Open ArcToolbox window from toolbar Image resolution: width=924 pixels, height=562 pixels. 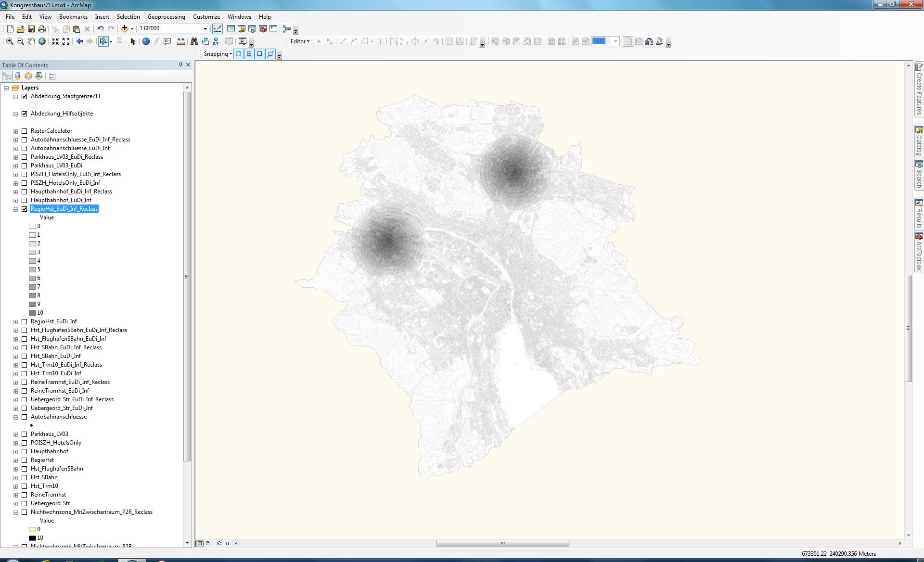(263, 29)
